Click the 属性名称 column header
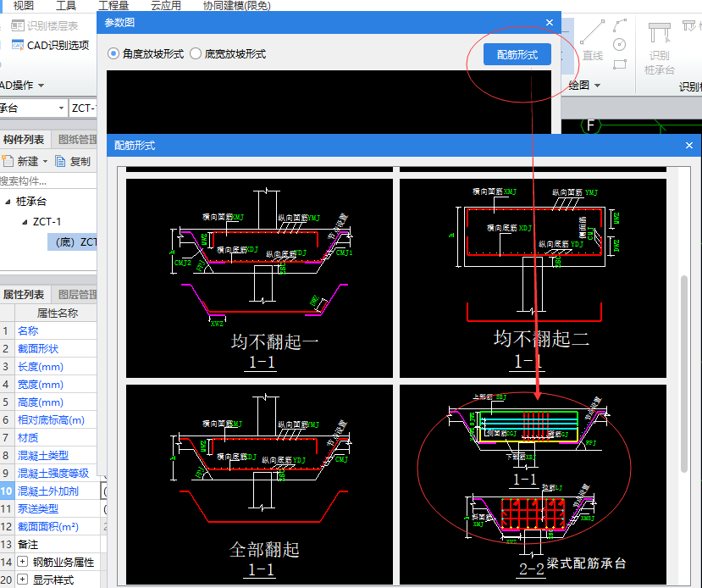Viewport: 702px width, 588px height. (56, 313)
